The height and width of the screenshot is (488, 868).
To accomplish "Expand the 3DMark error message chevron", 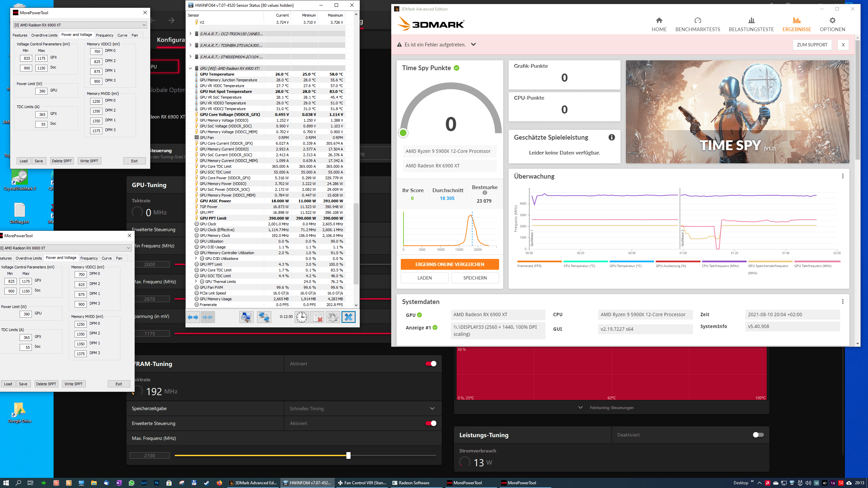I will click(473, 44).
